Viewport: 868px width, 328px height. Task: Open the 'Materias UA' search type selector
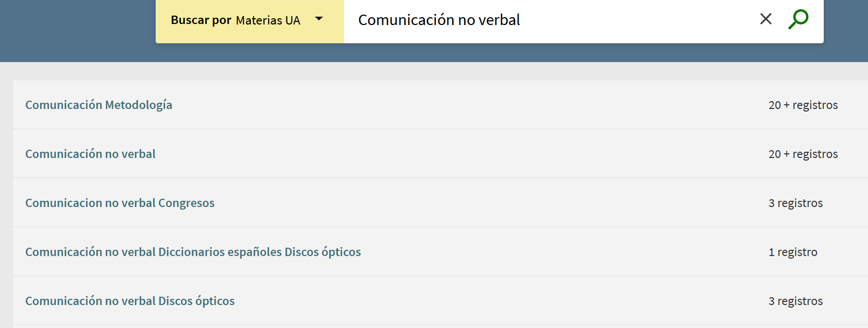tap(268, 20)
